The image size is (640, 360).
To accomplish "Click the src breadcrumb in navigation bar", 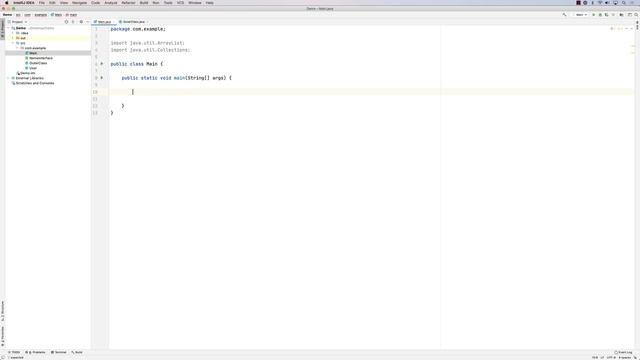I will click(x=18, y=15).
